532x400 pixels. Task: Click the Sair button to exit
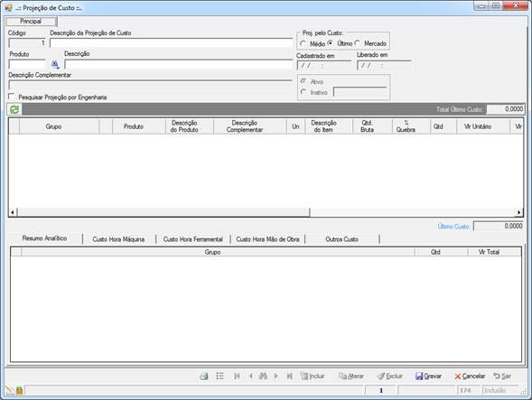coord(502,376)
